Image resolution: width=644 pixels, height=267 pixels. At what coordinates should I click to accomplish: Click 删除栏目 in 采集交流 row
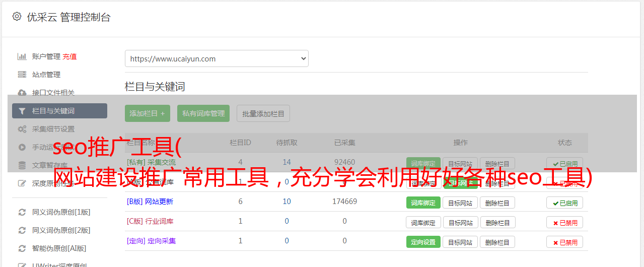click(x=497, y=164)
